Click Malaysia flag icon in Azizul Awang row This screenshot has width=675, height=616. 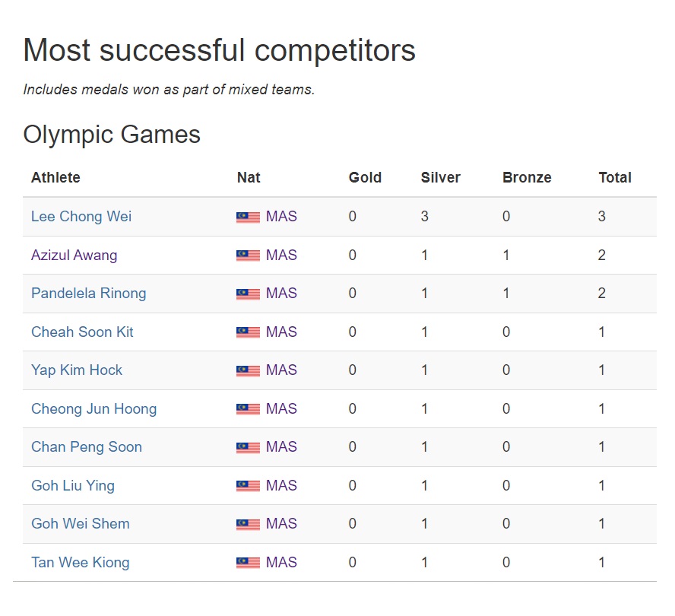tap(248, 256)
